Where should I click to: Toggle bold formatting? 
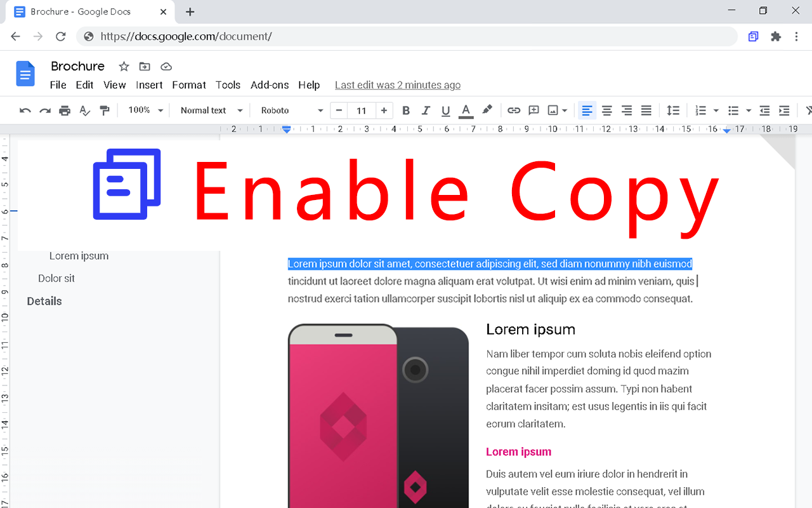point(406,110)
